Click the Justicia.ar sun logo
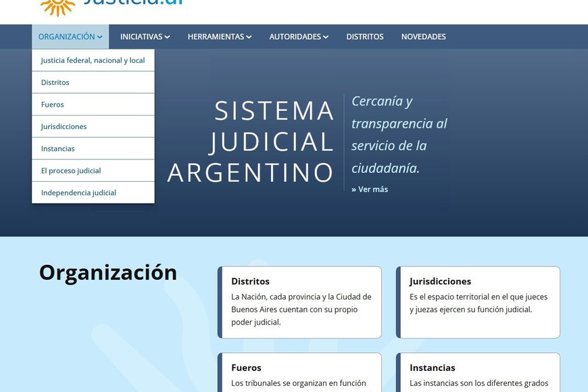The height and width of the screenshot is (392, 588). click(57, 7)
